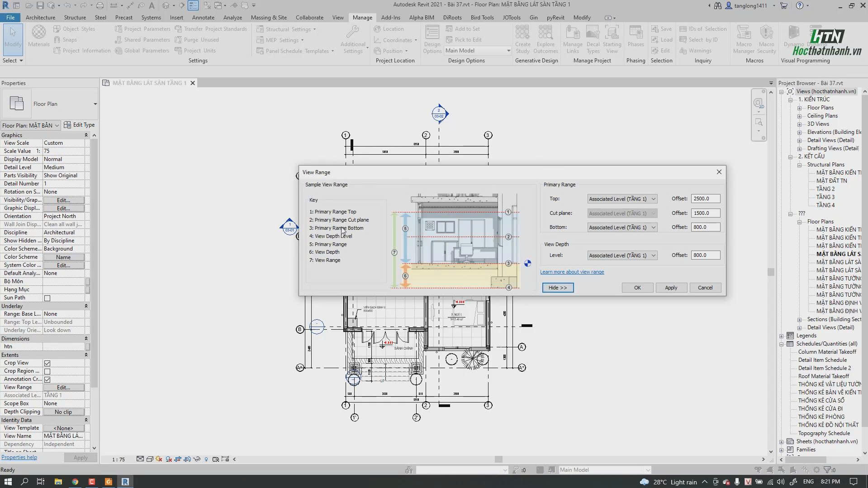
Task: Enable the Sun Path checkbox
Action: click(47, 298)
